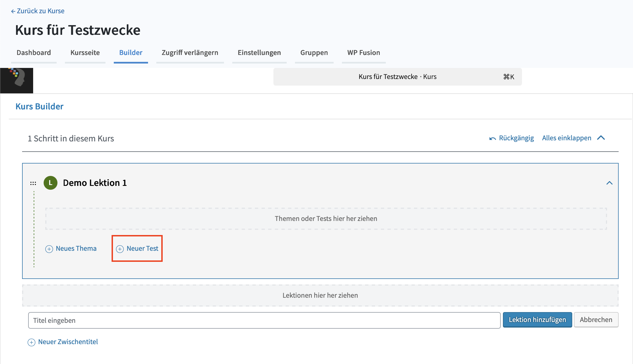The image size is (633, 364).
Task: Click the site logo head thumbnail
Action: [17, 81]
